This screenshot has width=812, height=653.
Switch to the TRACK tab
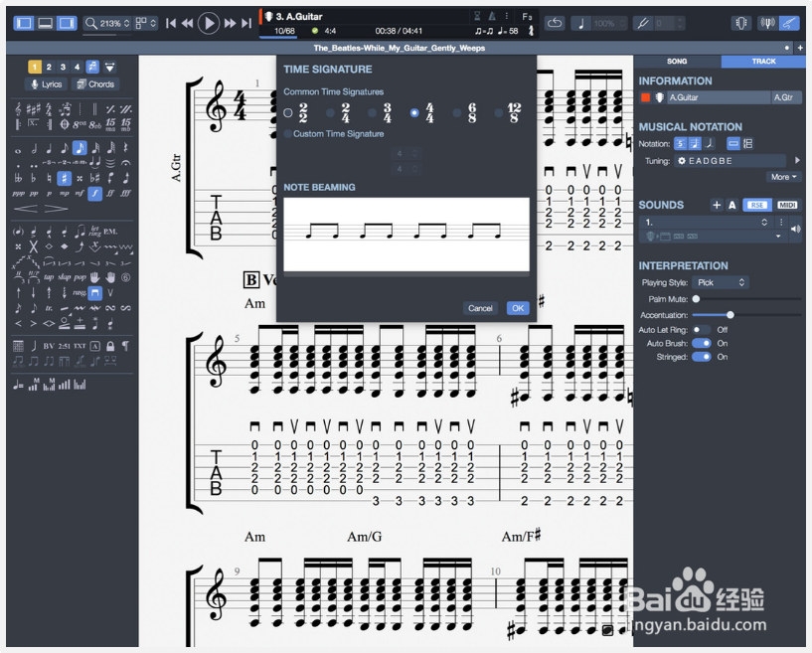(x=763, y=61)
